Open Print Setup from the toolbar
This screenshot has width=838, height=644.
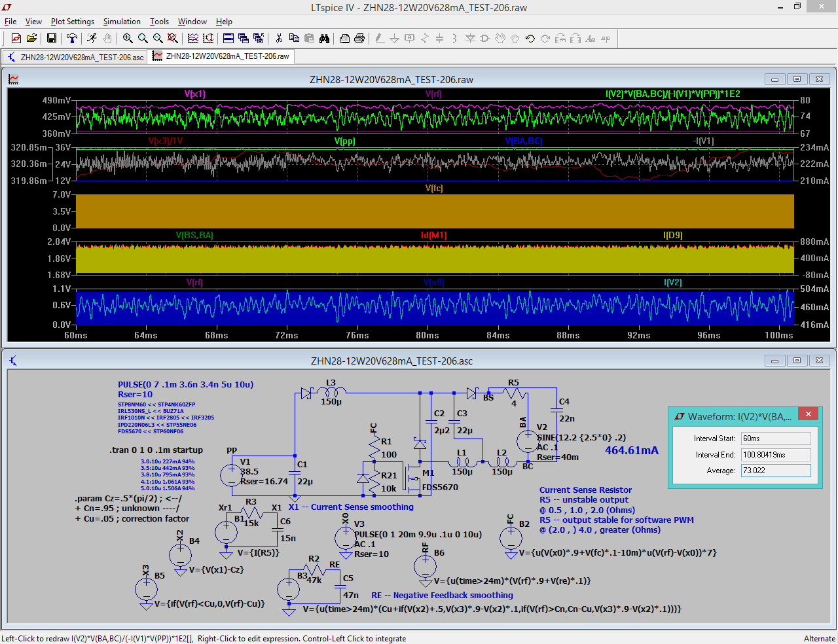pyautogui.click(x=344, y=39)
